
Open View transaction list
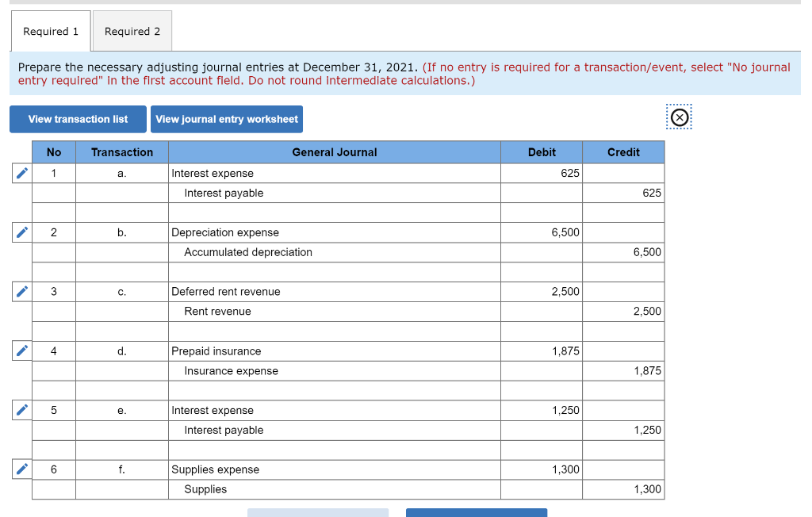click(78, 119)
